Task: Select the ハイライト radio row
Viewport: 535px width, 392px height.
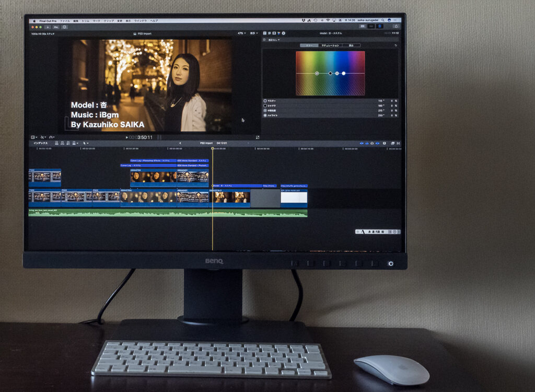Action: click(x=330, y=116)
